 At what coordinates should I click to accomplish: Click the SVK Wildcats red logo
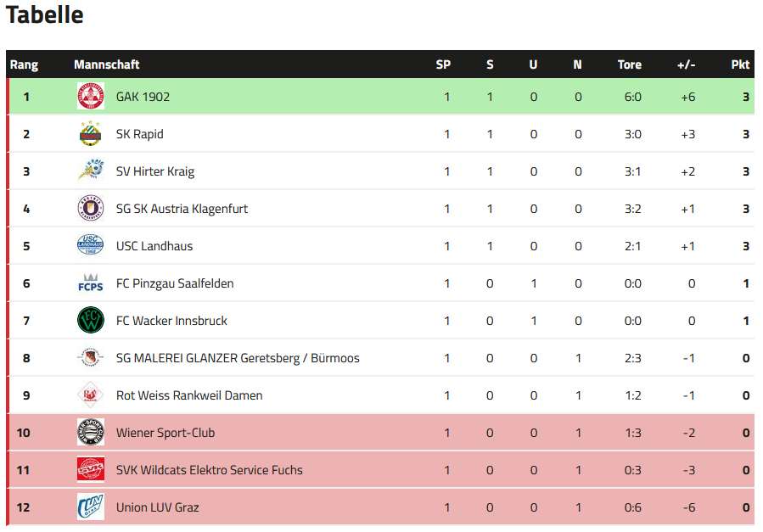[91, 470]
